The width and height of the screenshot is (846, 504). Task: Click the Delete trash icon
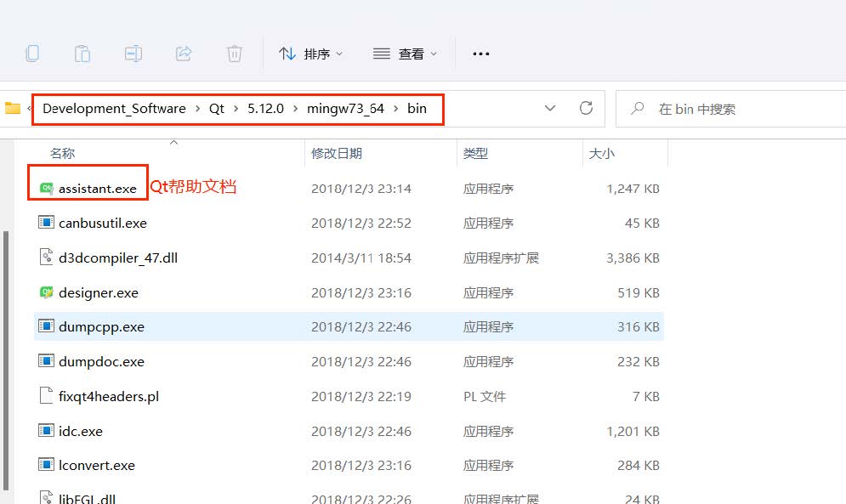click(234, 54)
